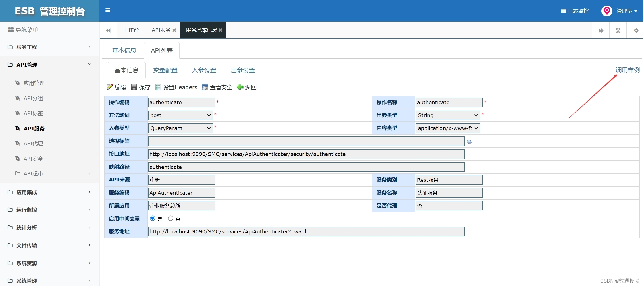Screen dimensions: 644x286
Task: Click the administrator avatar icon
Action: pos(607,11)
